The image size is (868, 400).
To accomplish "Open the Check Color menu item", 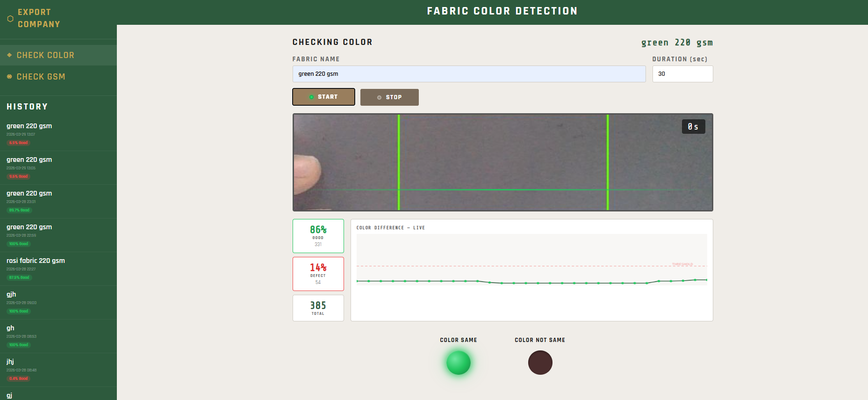I will point(45,55).
